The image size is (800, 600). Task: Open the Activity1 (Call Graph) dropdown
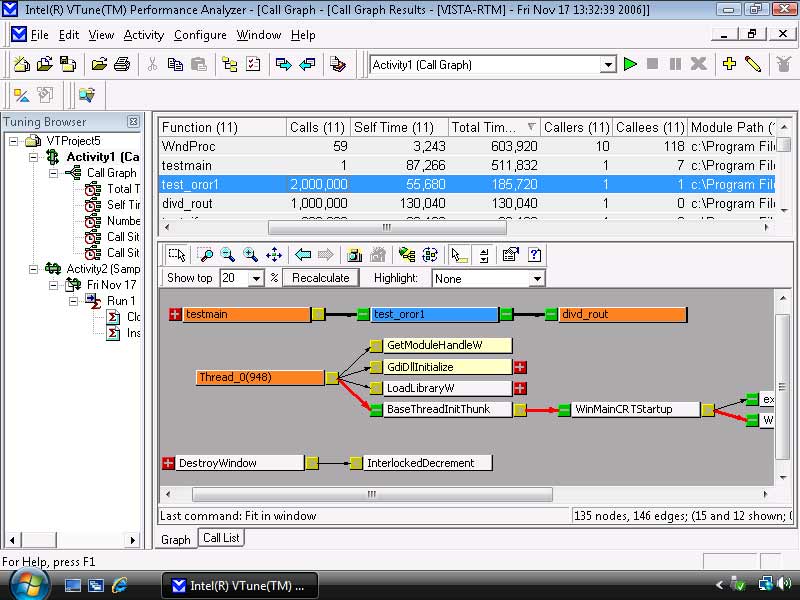tap(608, 65)
